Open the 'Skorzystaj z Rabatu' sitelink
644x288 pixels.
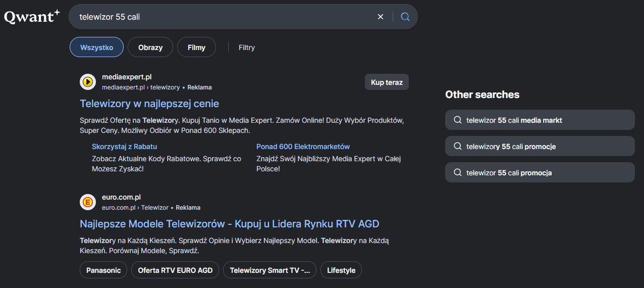124,147
